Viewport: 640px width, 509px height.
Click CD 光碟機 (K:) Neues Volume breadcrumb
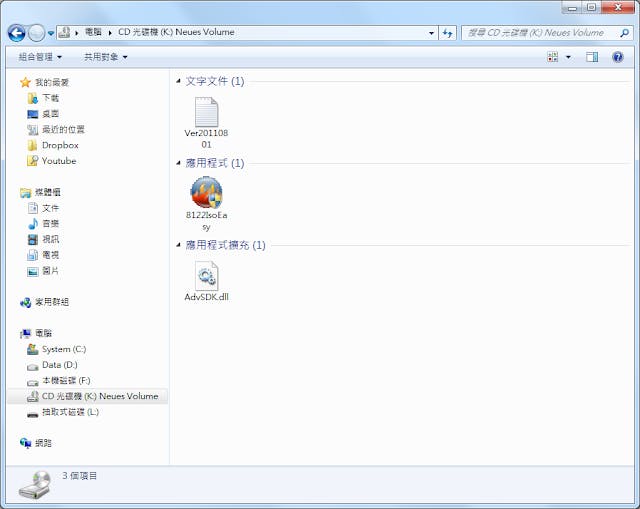pyautogui.click(x=176, y=32)
